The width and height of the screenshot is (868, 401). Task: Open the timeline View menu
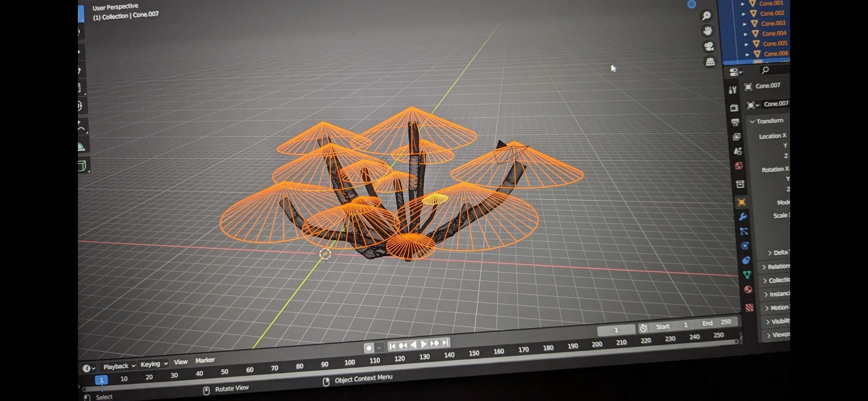181,362
